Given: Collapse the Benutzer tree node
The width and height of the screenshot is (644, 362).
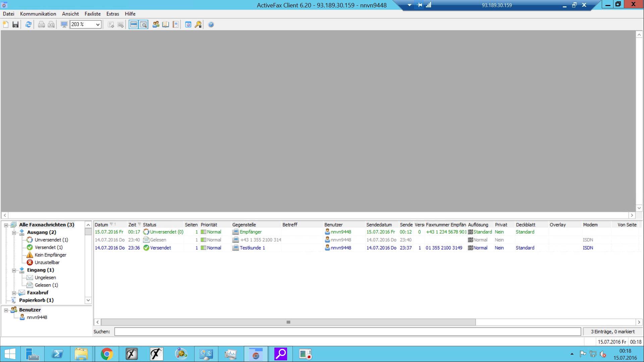Looking at the screenshot, I should coord(6,310).
